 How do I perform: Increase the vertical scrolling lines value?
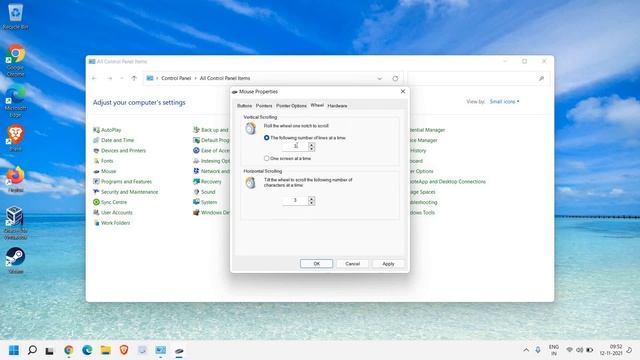point(311,144)
